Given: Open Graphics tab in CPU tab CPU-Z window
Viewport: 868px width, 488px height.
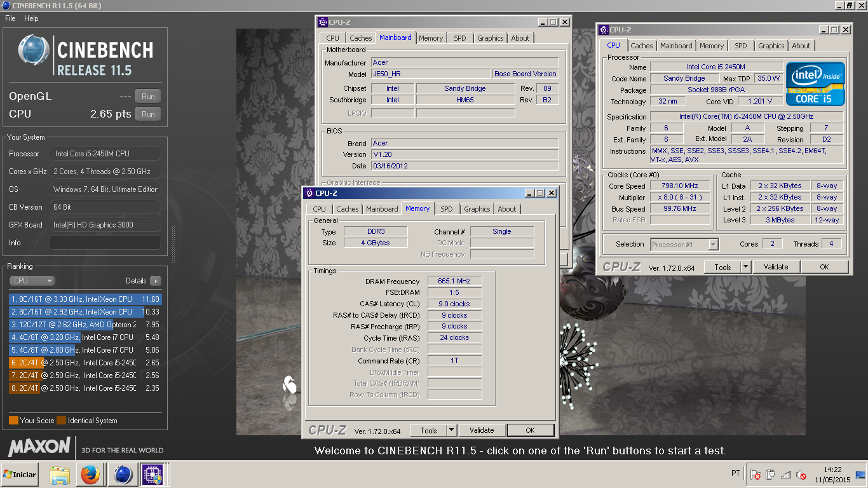Looking at the screenshot, I should click(771, 46).
